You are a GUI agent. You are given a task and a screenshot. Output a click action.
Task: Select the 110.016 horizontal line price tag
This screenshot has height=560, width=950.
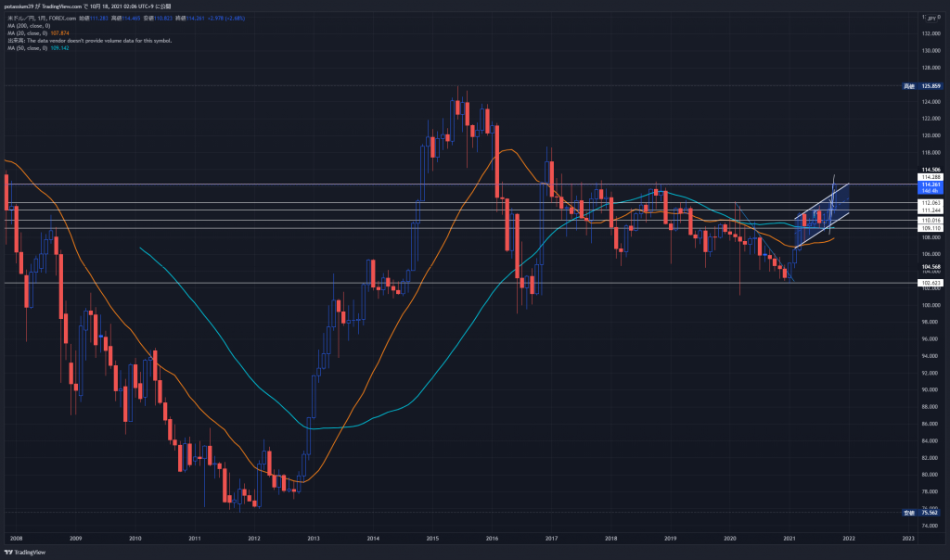pos(931,220)
